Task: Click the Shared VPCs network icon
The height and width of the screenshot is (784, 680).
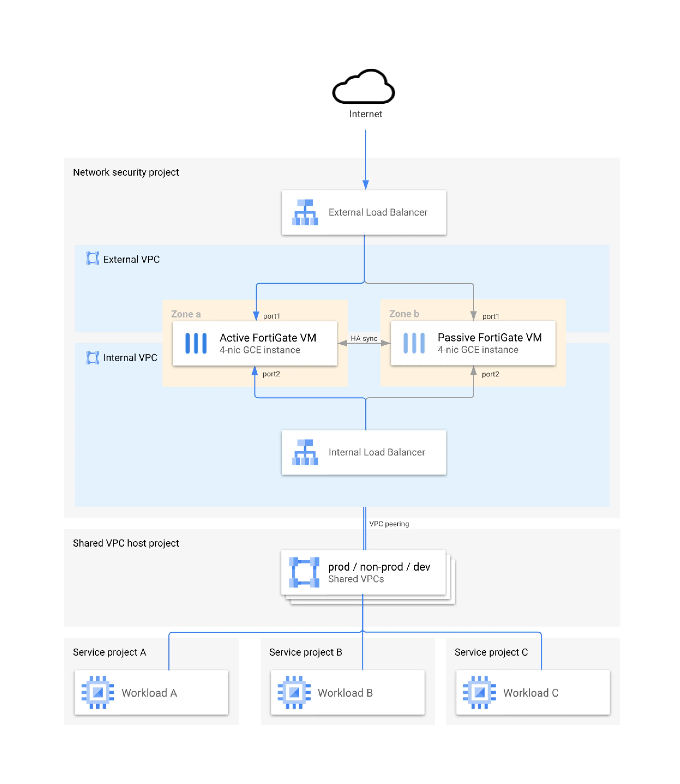Action: (304, 572)
